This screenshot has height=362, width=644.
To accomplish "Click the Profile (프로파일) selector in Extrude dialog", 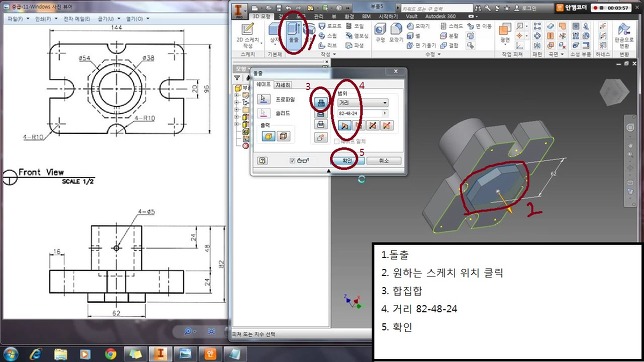I will (264, 99).
